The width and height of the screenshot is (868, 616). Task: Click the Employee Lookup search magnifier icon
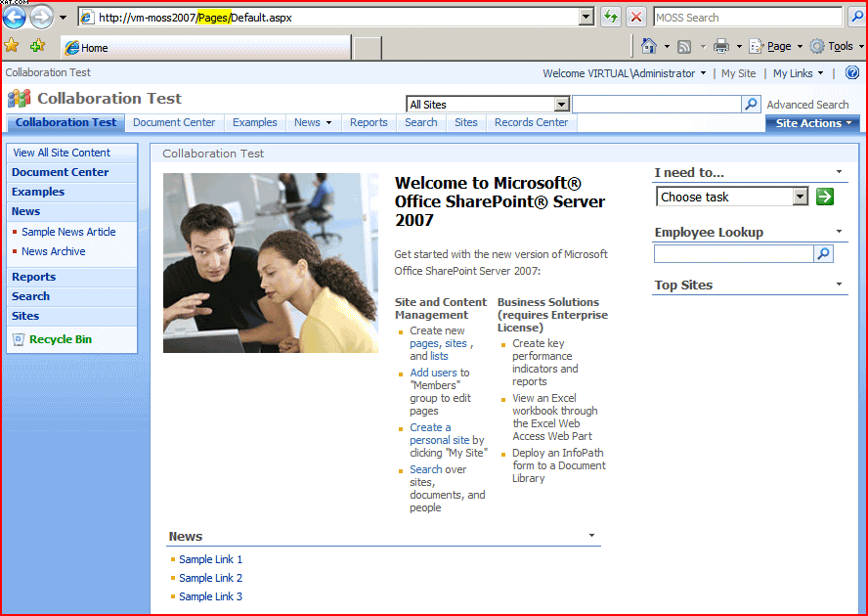tap(823, 254)
